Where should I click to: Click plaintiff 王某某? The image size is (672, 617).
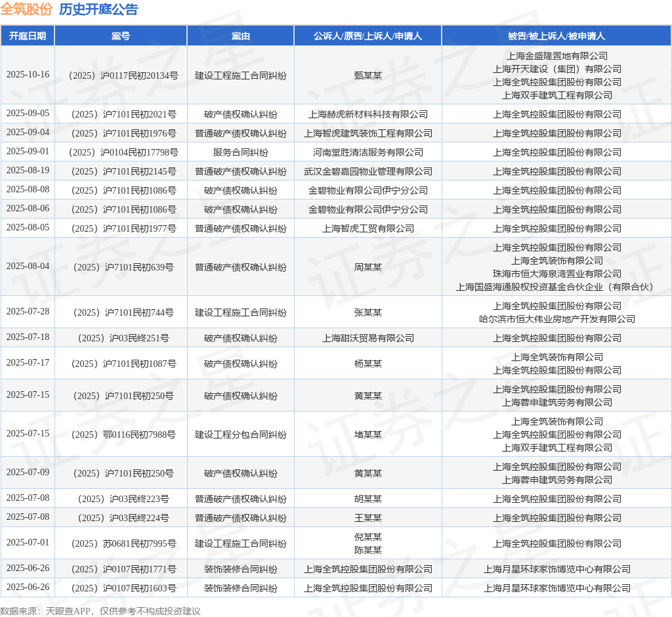(367, 518)
